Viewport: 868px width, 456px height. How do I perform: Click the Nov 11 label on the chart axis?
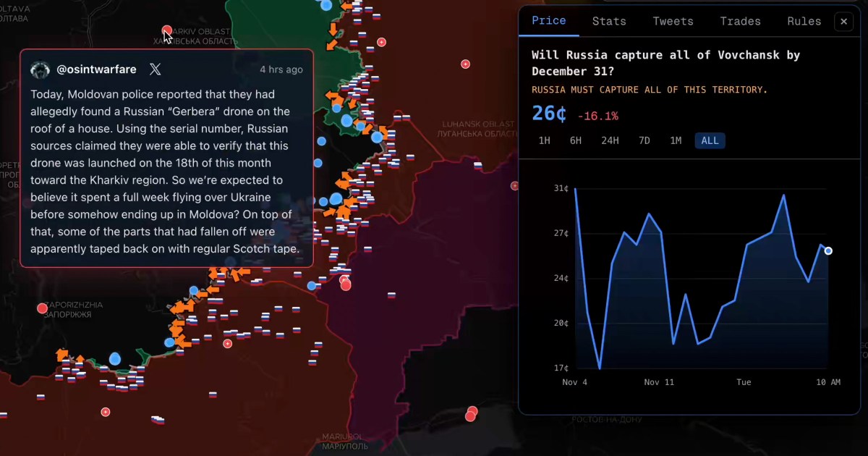(x=659, y=382)
